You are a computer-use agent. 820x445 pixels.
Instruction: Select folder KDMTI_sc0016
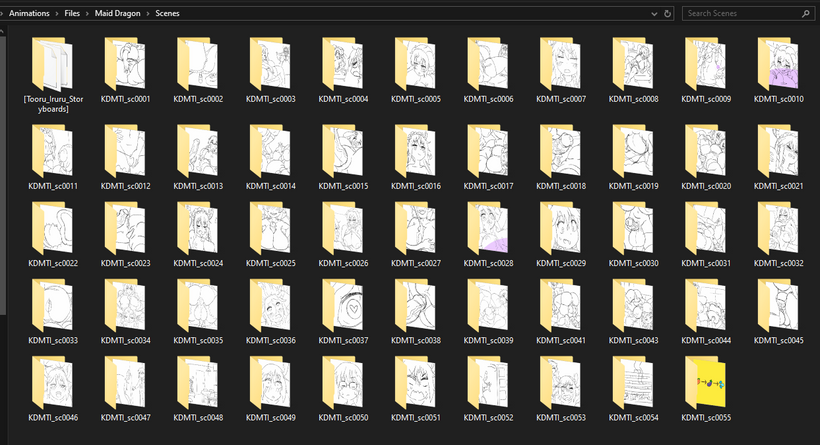[x=415, y=152]
